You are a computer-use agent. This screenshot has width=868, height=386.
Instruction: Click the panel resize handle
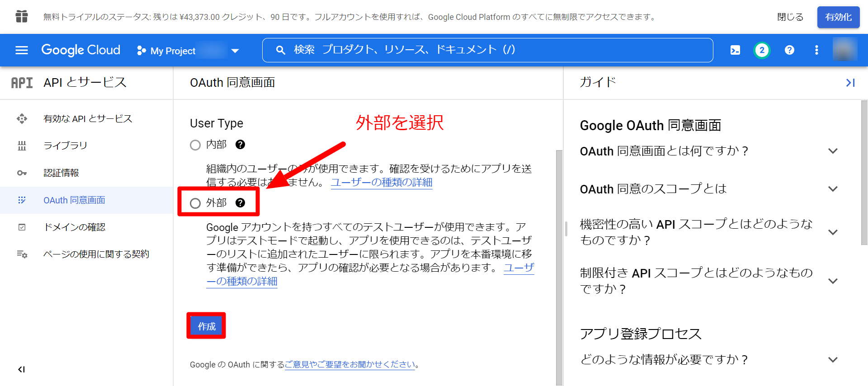[x=566, y=229]
